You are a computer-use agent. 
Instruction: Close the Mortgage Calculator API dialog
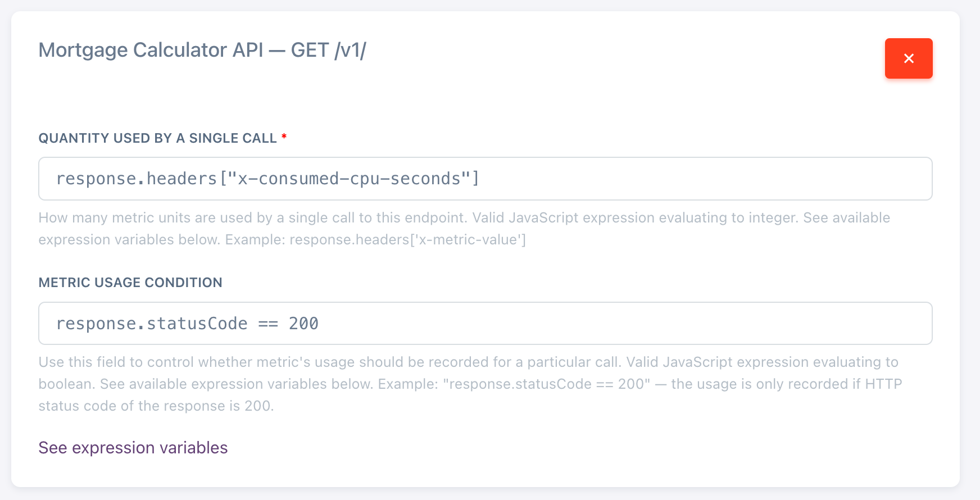click(x=908, y=58)
